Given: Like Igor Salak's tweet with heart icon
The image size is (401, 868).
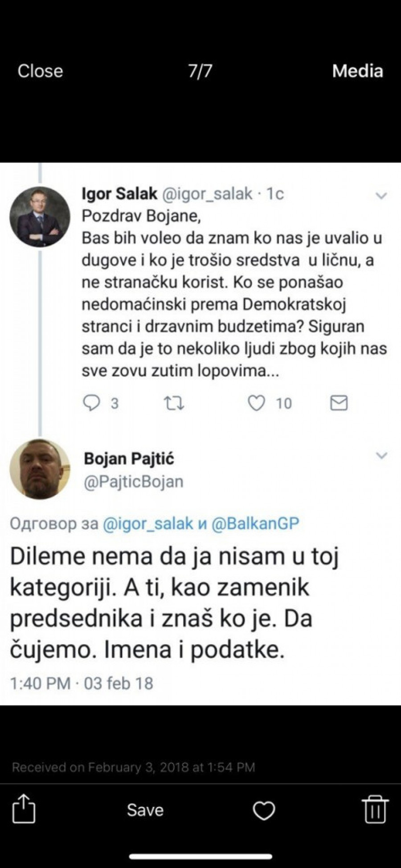Looking at the screenshot, I should tap(256, 403).
